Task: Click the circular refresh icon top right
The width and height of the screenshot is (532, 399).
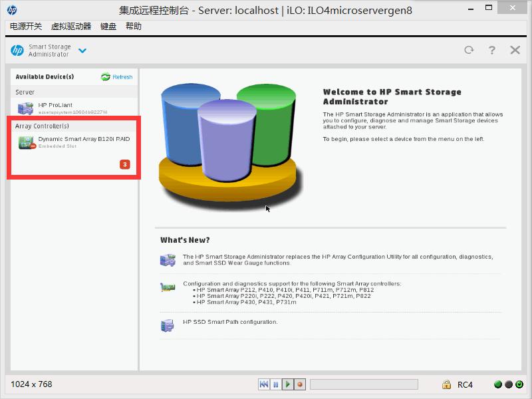Action: click(x=468, y=50)
